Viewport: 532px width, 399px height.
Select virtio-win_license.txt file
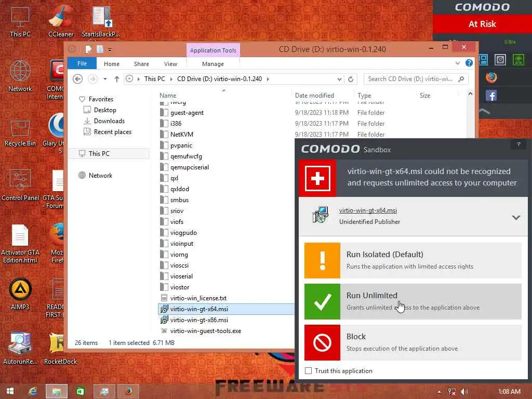tap(198, 298)
